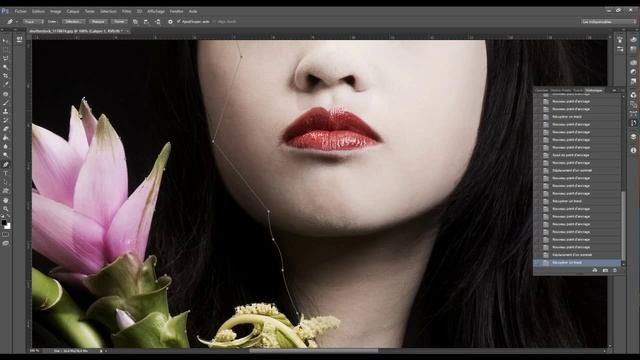This screenshot has width=640, height=360.
Task: Open the Info panel icon in dock
Action: click(633, 150)
